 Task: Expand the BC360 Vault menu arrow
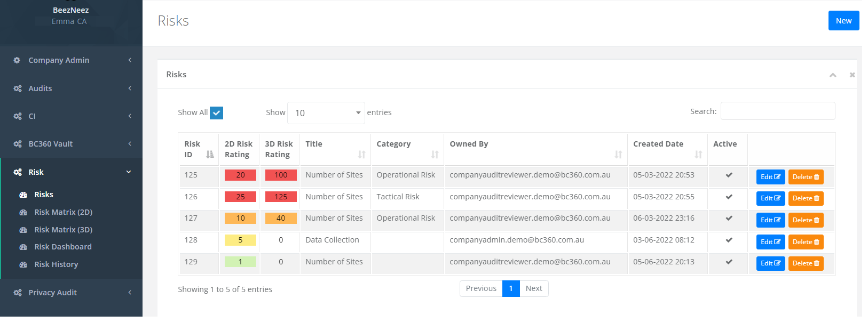(x=130, y=144)
